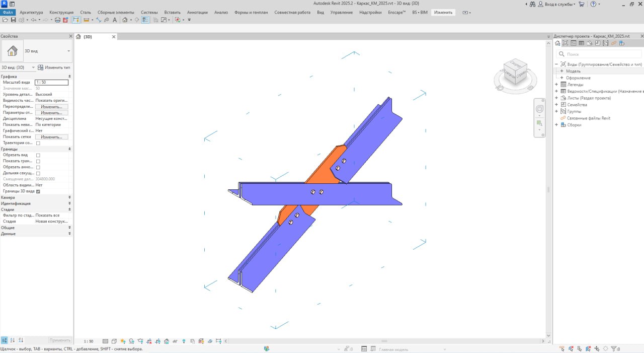
Task: Click the Поиск search field in project browser
Action: click(594, 54)
